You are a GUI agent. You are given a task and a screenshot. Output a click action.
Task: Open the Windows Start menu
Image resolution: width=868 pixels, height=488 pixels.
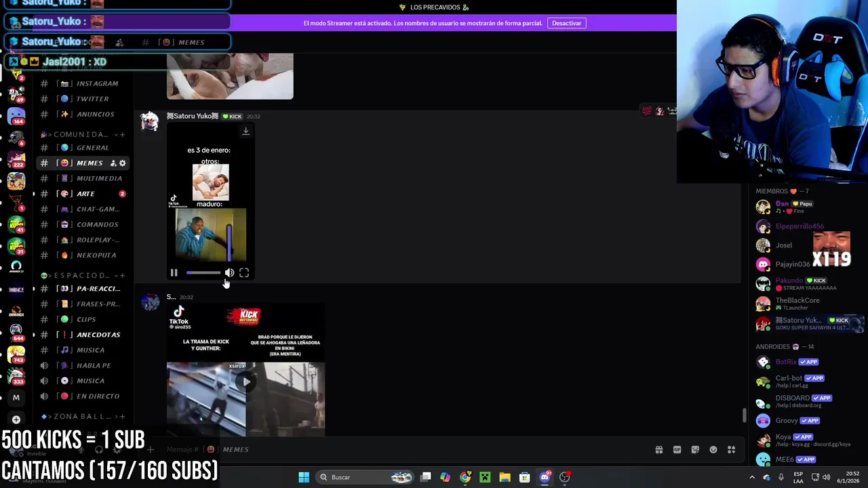304,477
